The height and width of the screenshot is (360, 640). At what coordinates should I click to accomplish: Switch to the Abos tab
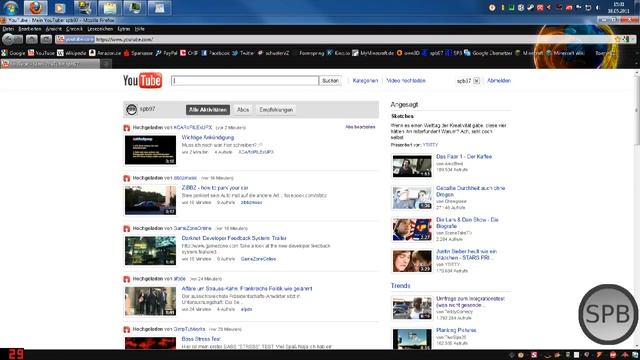243,110
